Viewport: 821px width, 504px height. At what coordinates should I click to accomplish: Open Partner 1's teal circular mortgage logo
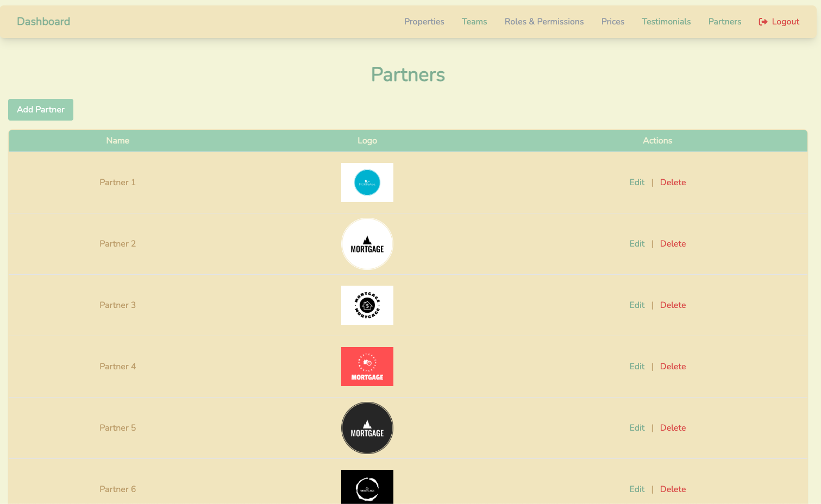click(367, 182)
